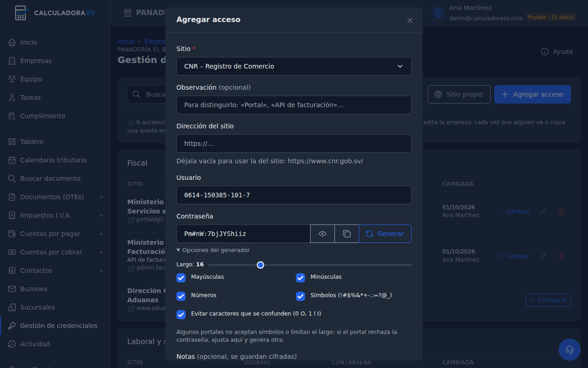The height and width of the screenshot is (368, 588).
Task: Click the Calculadora SV logo icon
Action: [x=21, y=13]
